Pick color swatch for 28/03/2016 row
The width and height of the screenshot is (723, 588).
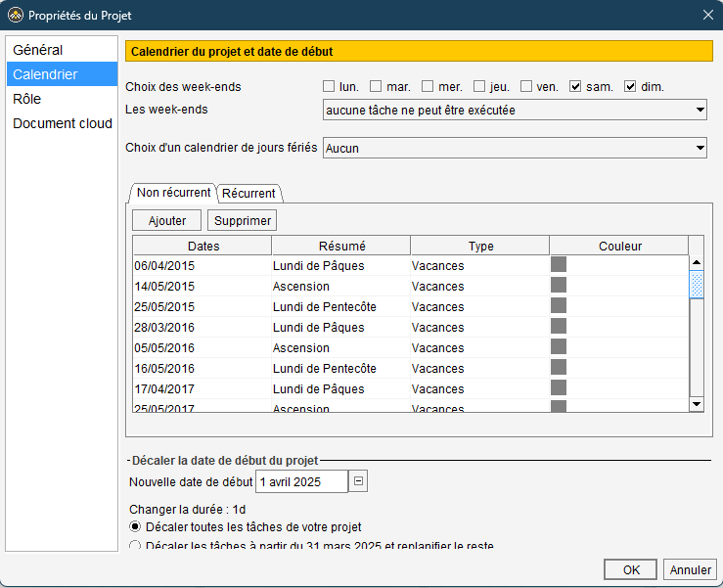(559, 326)
